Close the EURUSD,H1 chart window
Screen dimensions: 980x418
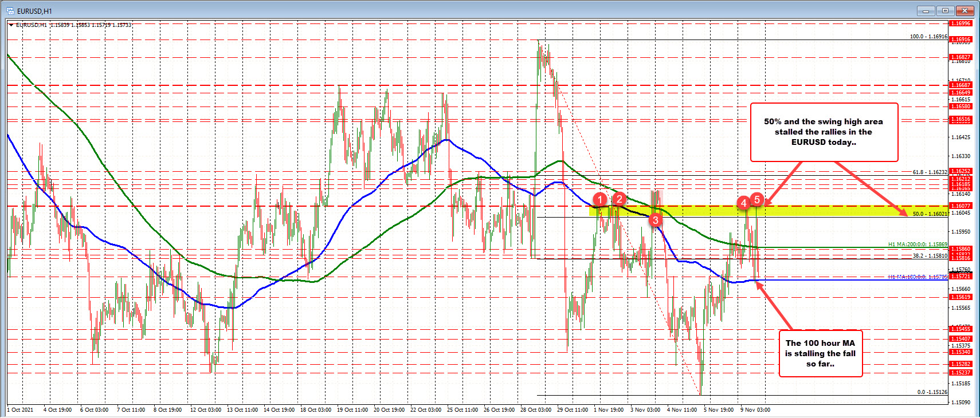click(x=965, y=10)
